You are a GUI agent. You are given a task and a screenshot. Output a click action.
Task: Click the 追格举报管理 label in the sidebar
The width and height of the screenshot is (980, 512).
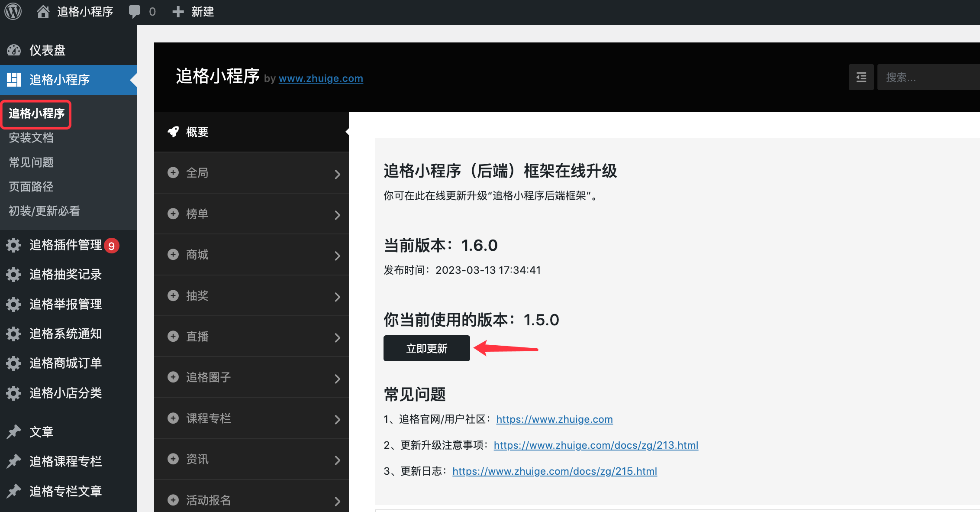(x=66, y=304)
